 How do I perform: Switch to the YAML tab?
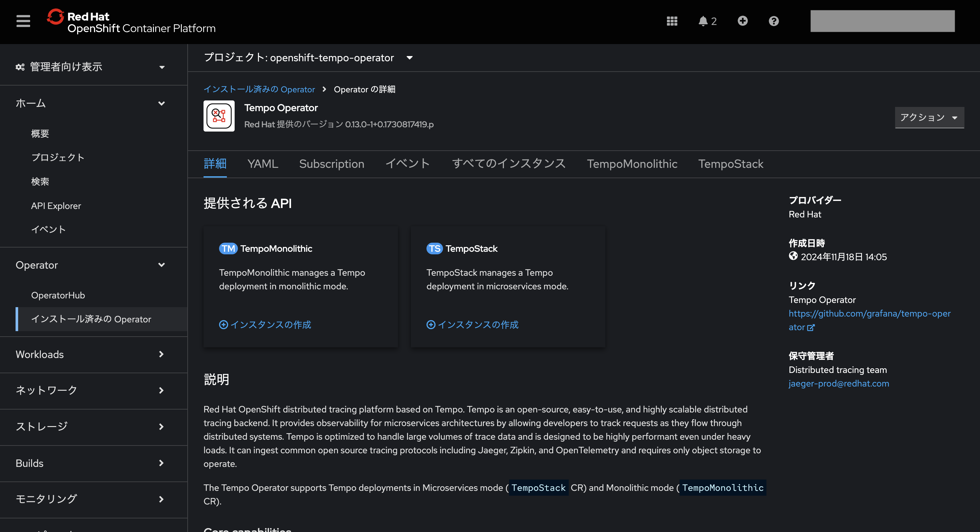pos(262,164)
